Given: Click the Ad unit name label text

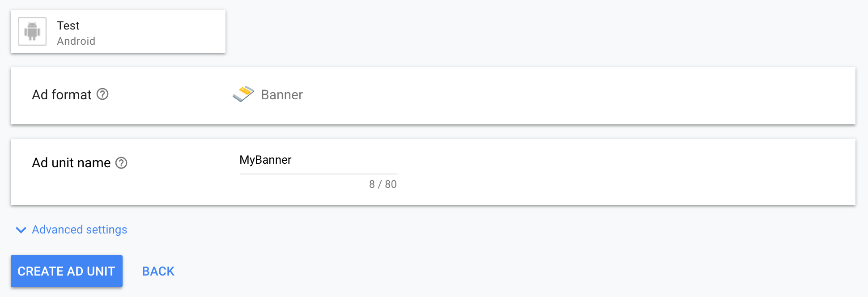Looking at the screenshot, I should point(71,163).
